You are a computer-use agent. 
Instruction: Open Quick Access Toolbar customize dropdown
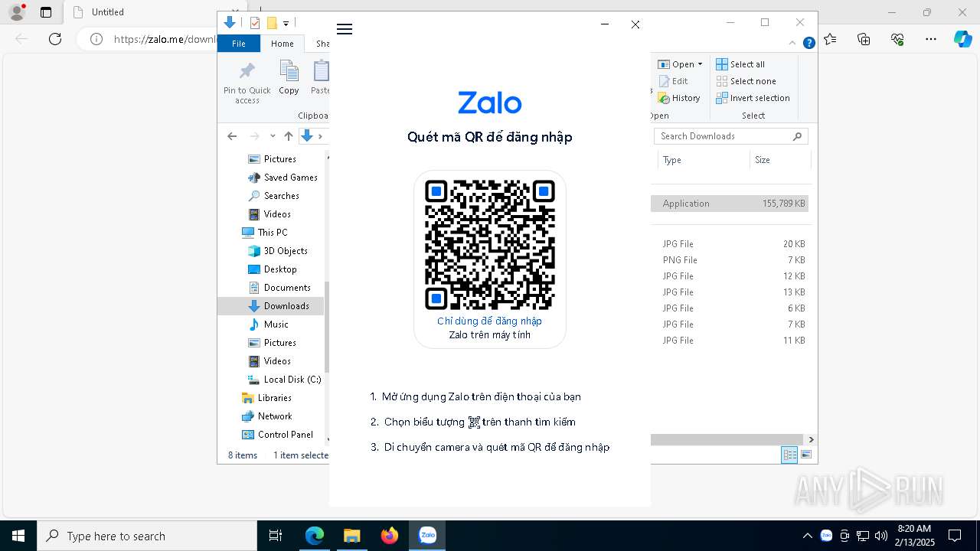(286, 23)
